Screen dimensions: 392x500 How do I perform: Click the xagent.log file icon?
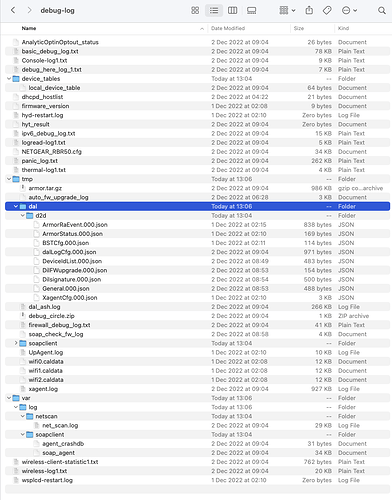[23, 389]
